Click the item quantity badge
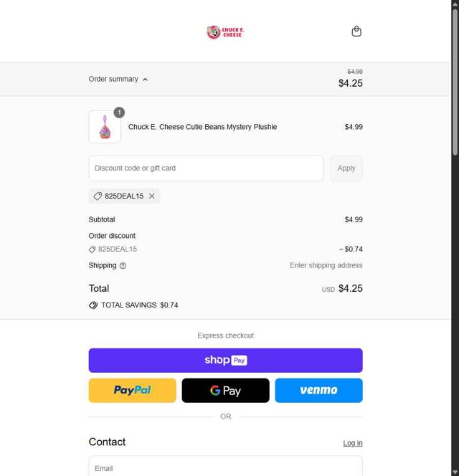The image size is (459, 476). 119,113
